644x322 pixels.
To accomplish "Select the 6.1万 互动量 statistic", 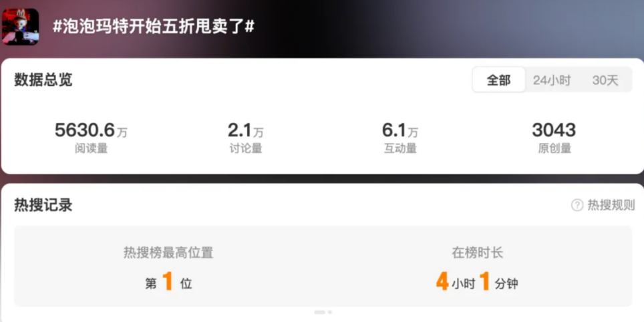I will point(400,138).
